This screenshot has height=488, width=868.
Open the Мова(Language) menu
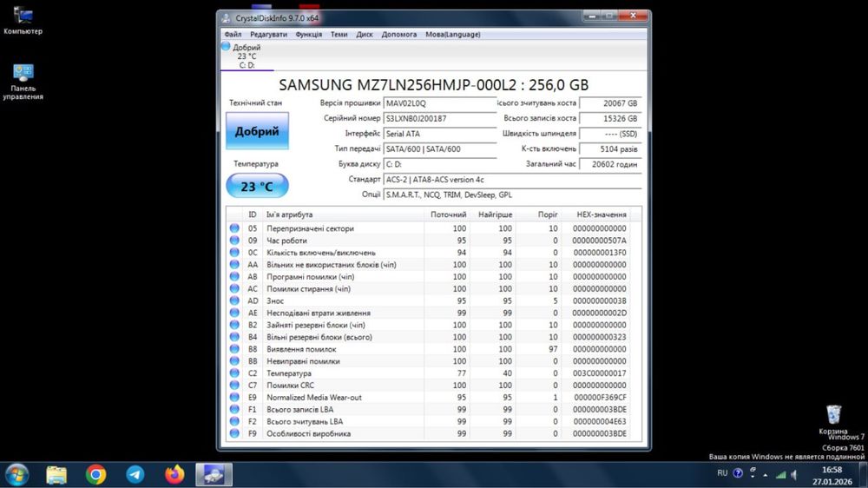tap(453, 35)
